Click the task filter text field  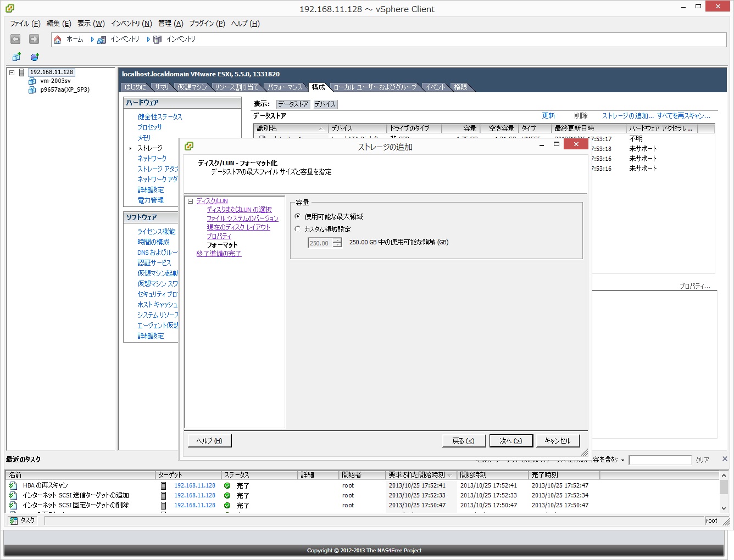[x=660, y=460]
